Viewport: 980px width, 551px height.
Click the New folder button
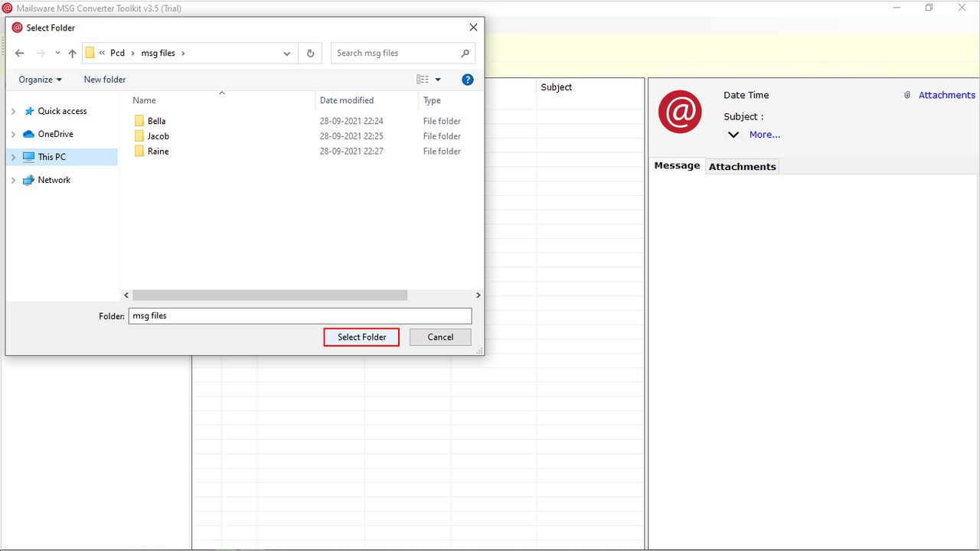105,80
